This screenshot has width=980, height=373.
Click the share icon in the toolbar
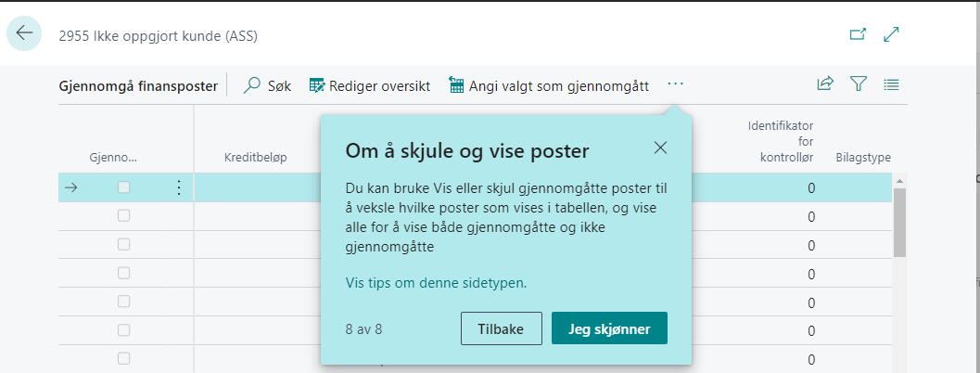pyautogui.click(x=824, y=84)
